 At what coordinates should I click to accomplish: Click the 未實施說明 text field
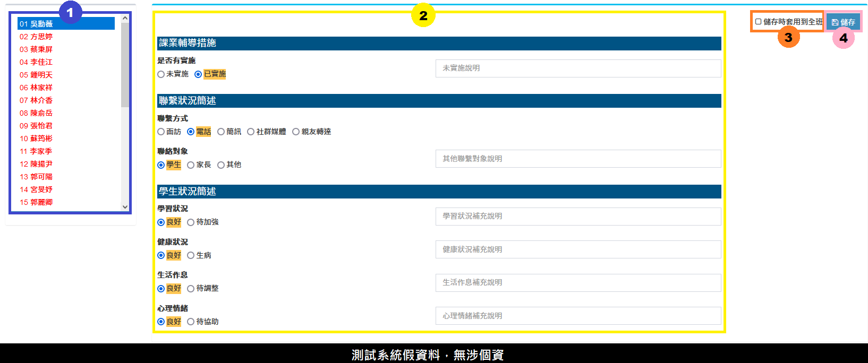pos(578,68)
